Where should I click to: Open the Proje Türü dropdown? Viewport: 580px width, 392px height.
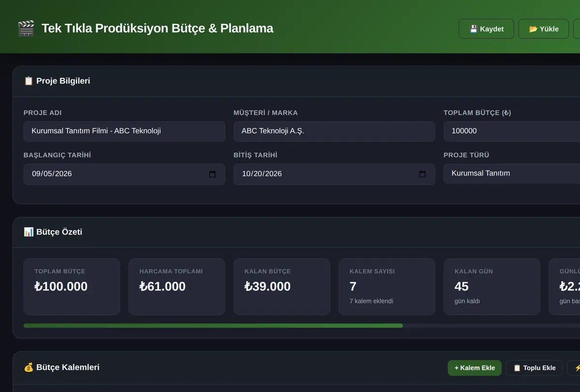512,174
